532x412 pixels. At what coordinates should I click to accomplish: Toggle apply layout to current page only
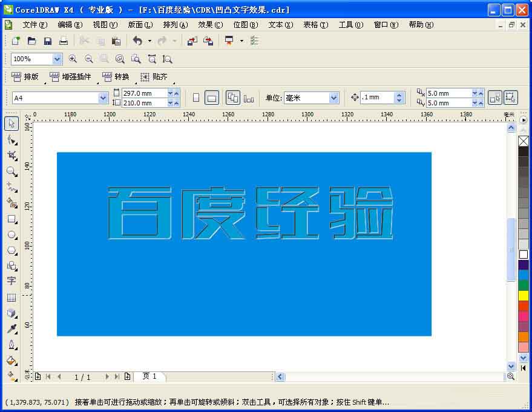(249, 99)
